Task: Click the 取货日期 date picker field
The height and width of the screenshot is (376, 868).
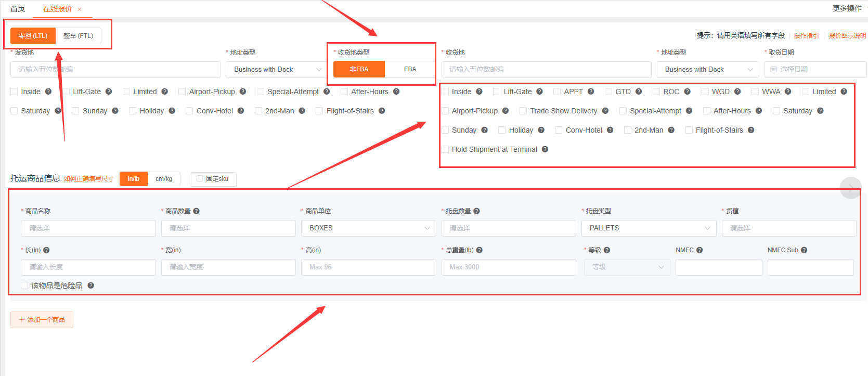Action: (x=815, y=70)
